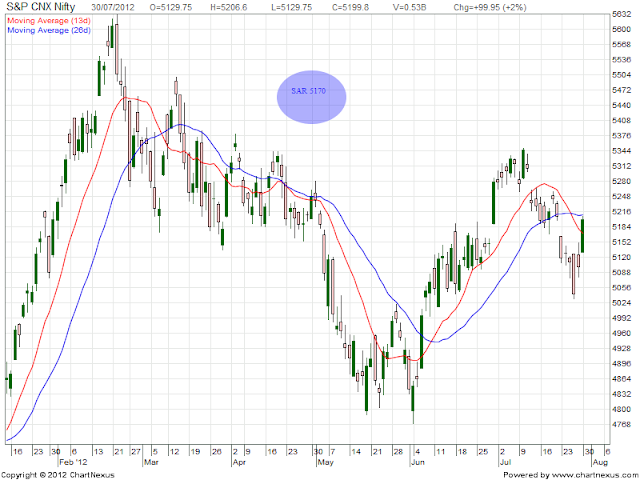This screenshot has height=480, width=640.
Task: Click the 26 date tick in March
Action: pyautogui.click(x=217, y=451)
